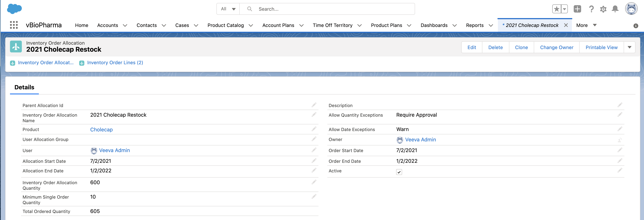Click pencil icon to edit Product field
Viewport: 644px width, 220px height.
click(314, 129)
